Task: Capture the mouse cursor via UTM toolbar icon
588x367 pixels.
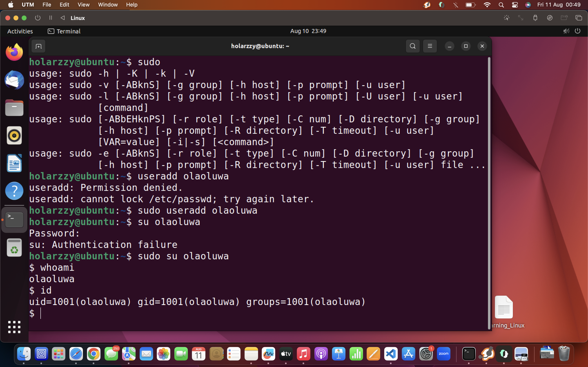Action: tap(507, 18)
